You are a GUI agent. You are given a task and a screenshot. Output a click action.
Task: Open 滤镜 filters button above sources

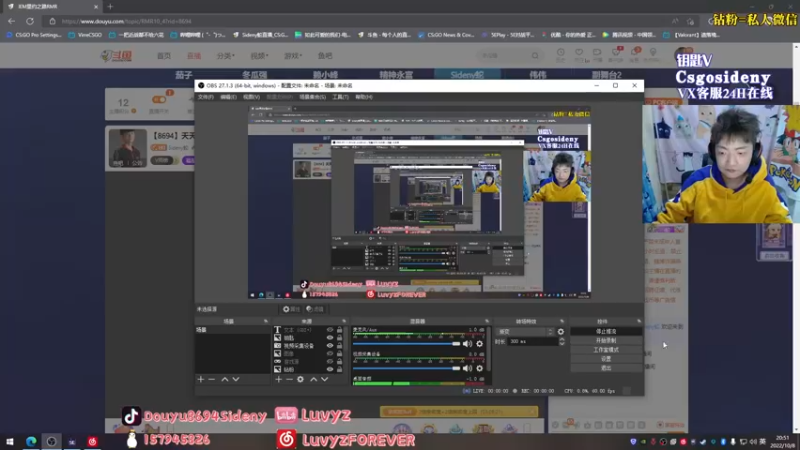(315, 309)
